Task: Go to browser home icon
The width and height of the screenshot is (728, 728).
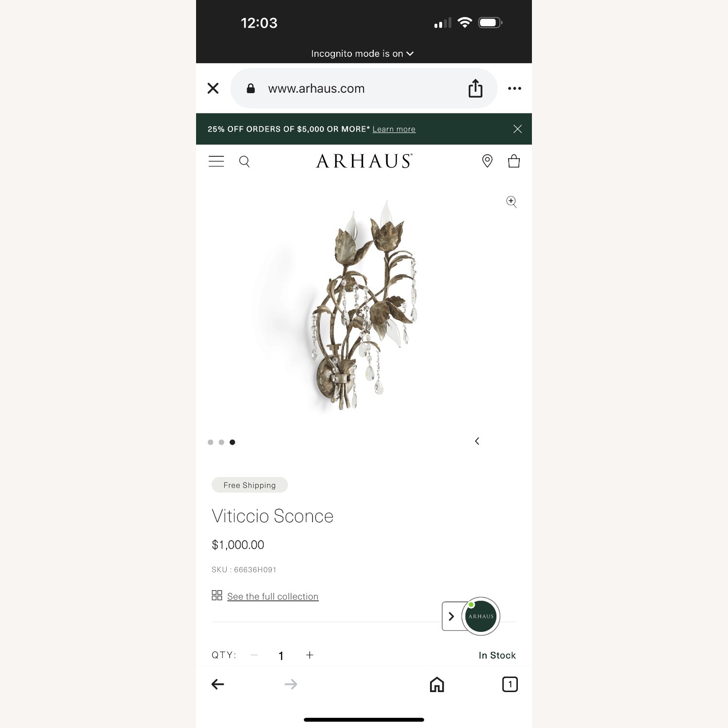Action: coord(437,684)
